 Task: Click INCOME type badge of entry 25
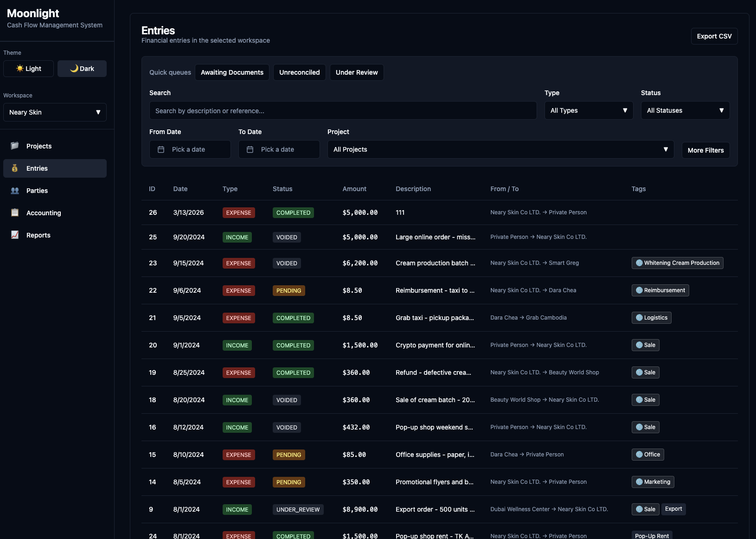click(x=237, y=237)
